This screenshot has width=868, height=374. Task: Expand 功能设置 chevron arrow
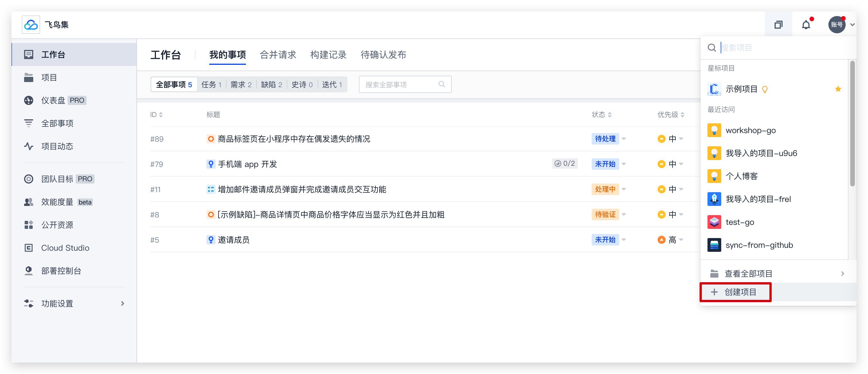(x=123, y=303)
